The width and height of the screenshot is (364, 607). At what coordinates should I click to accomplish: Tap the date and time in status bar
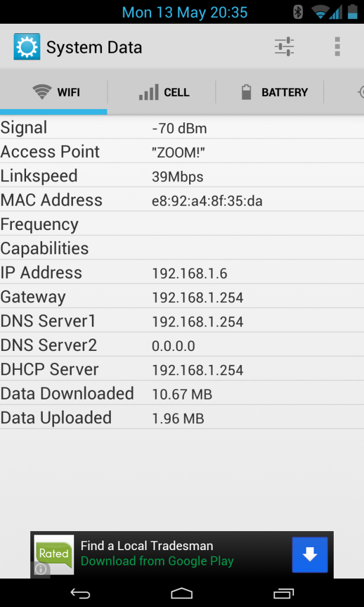[x=185, y=12]
